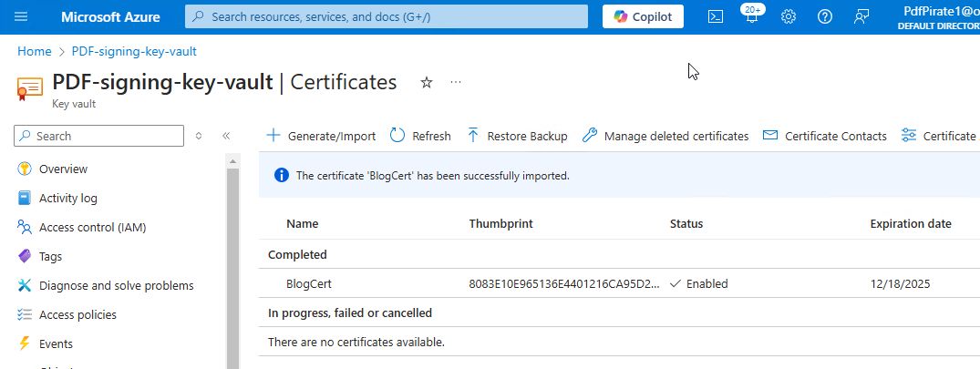This screenshot has height=369, width=980.
Task: Click the Restore Backup arrow icon
Action: click(473, 135)
